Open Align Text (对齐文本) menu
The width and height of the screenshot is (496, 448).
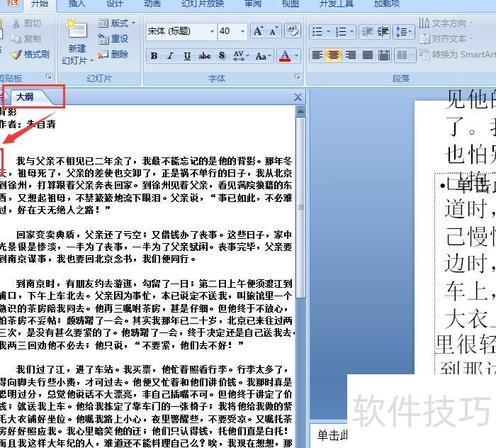click(x=446, y=38)
